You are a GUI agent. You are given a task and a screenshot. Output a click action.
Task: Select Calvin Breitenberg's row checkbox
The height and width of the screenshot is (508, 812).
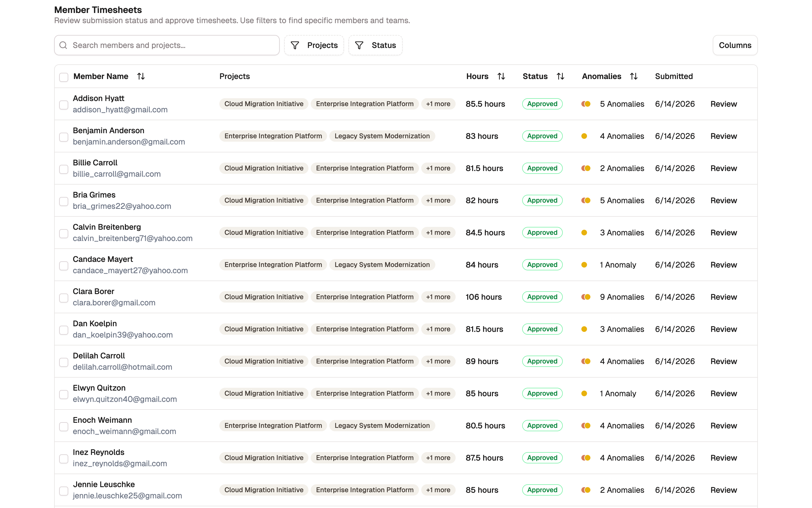click(64, 233)
